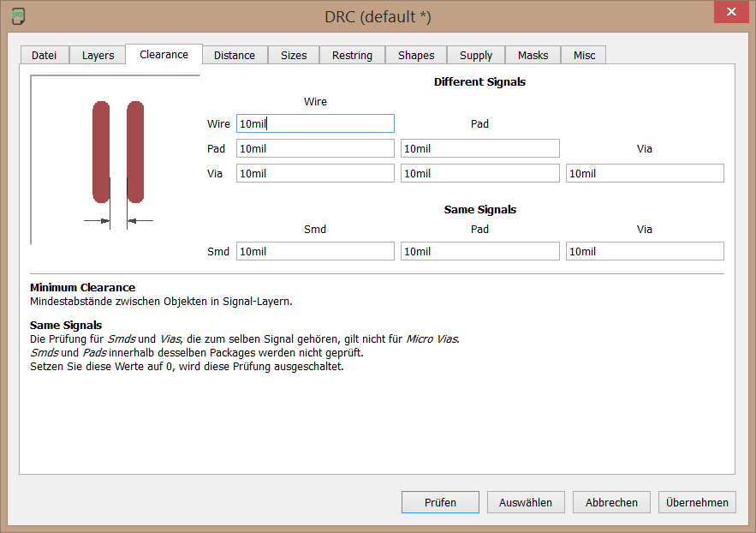The height and width of the screenshot is (533, 756).
Task: Select the Supply tab
Action: click(476, 55)
